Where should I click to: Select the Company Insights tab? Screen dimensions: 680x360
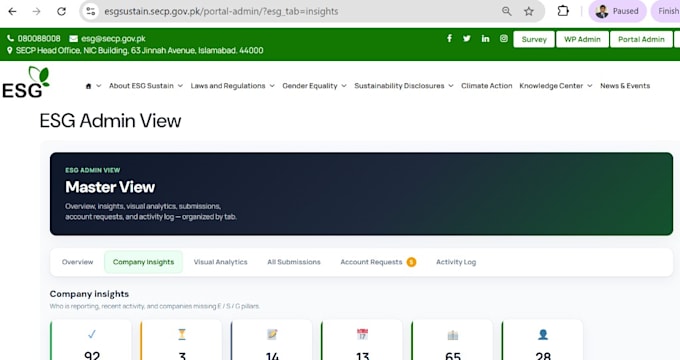coord(143,262)
